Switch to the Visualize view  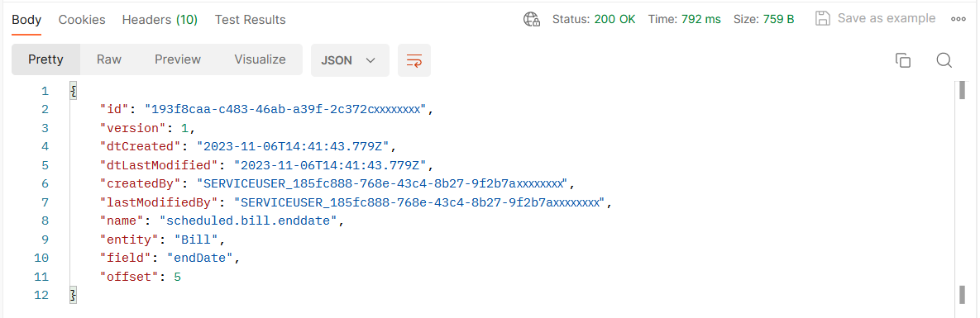(x=260, y=59)
